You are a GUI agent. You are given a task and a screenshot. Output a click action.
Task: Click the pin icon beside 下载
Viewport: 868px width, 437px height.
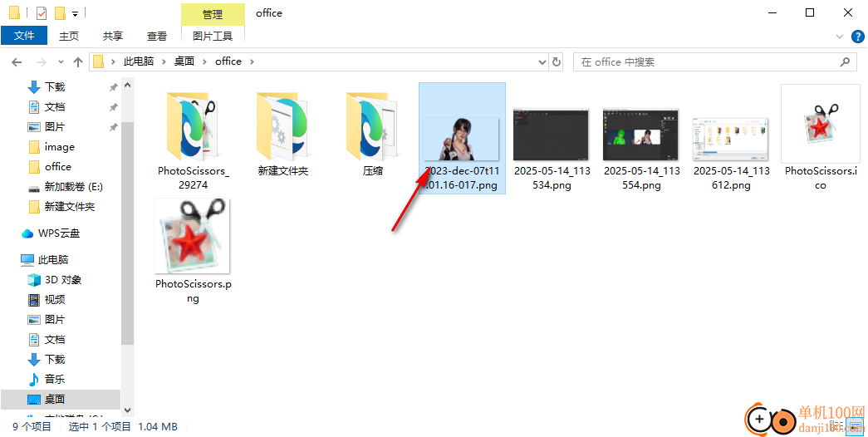coord(113,87)
